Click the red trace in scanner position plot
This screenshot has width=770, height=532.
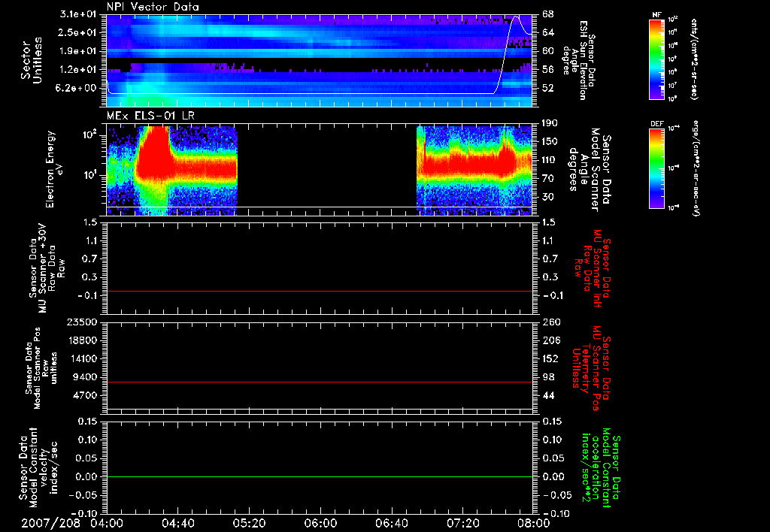[x=320, y=382]
